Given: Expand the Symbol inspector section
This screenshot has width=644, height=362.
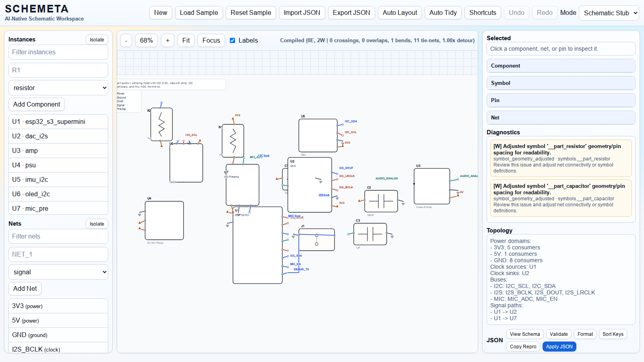Looking at the screenshot, I should click(x=561, y=83).
